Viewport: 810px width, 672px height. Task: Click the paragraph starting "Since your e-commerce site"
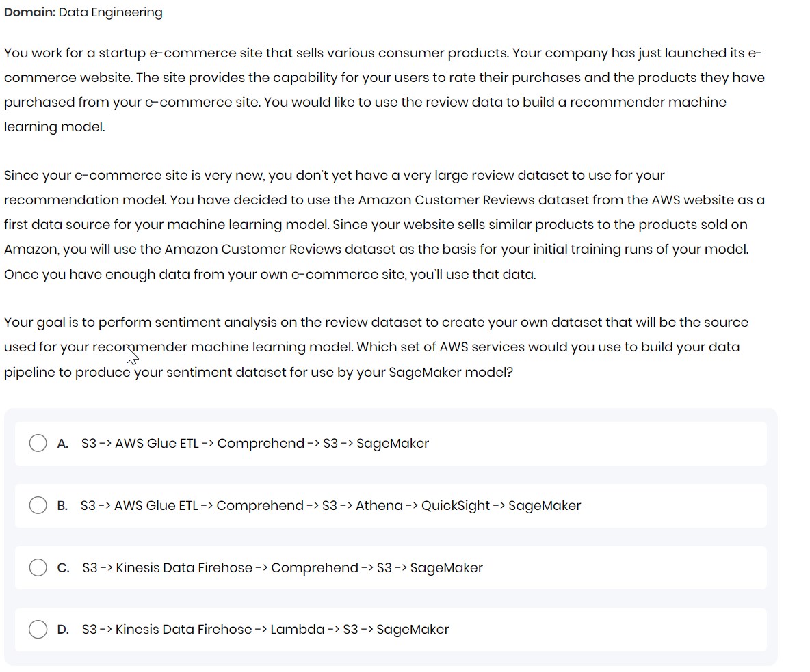click(x=383, y=225)
